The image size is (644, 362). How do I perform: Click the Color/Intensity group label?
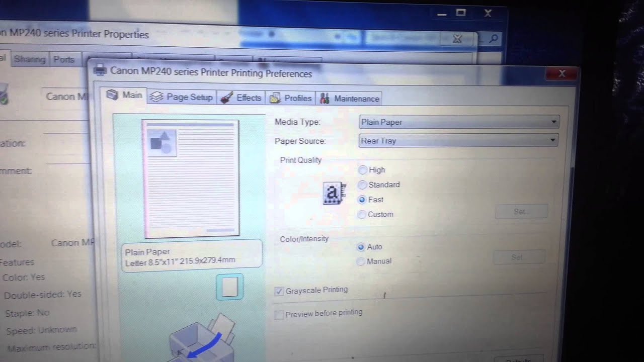pyautogui.click(x=304, y=239)
